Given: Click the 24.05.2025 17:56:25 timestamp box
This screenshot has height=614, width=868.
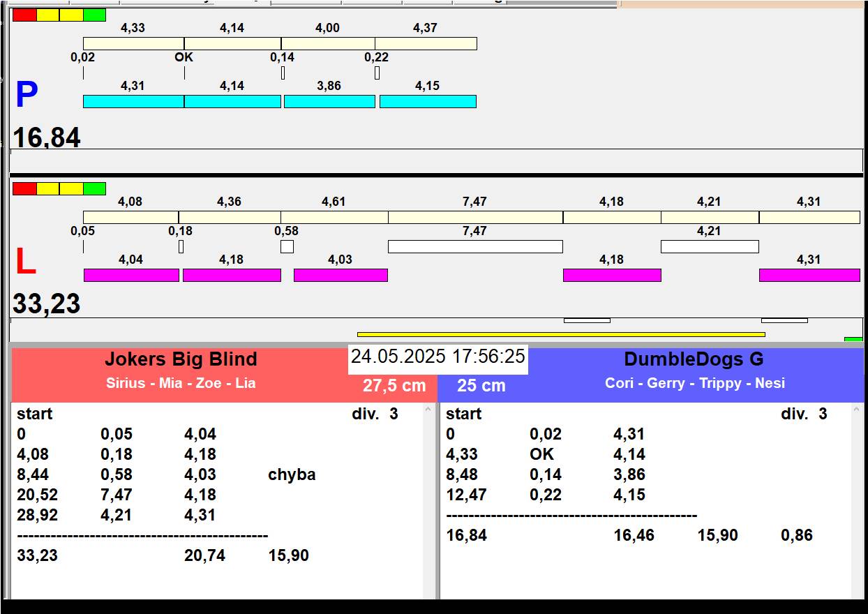Looking at the screenshot, I should [x=437, y=357].
